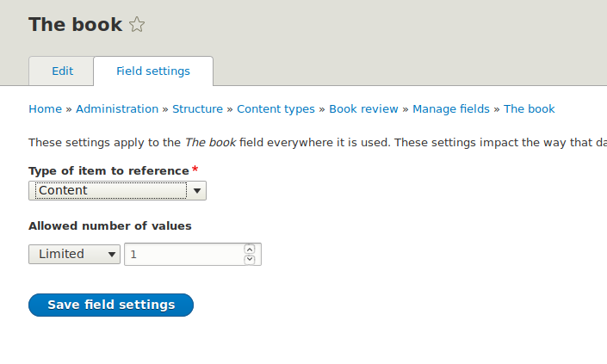
Task: Open the Administration breadcrumb link
Action: coord(117,109)
